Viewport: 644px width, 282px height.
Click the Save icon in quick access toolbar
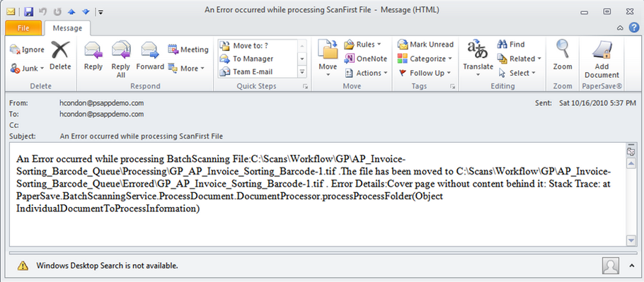click(x=28, y=11)
